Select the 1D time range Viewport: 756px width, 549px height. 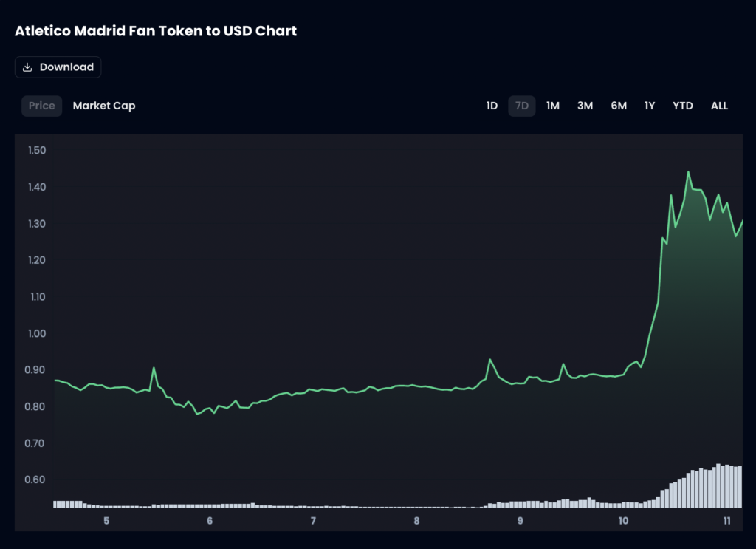(x=492, y=106)
